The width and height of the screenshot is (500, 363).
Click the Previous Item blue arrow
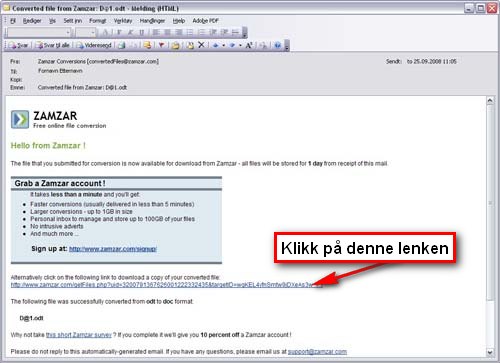216,45
